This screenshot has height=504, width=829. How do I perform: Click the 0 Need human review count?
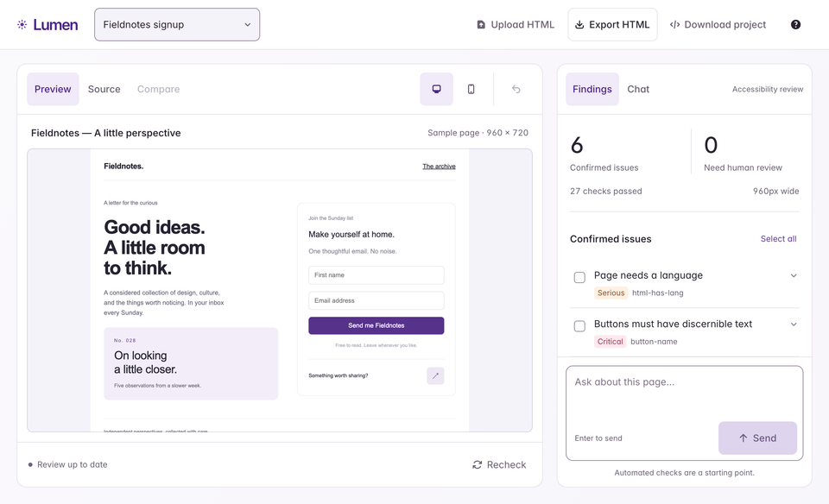743,154
